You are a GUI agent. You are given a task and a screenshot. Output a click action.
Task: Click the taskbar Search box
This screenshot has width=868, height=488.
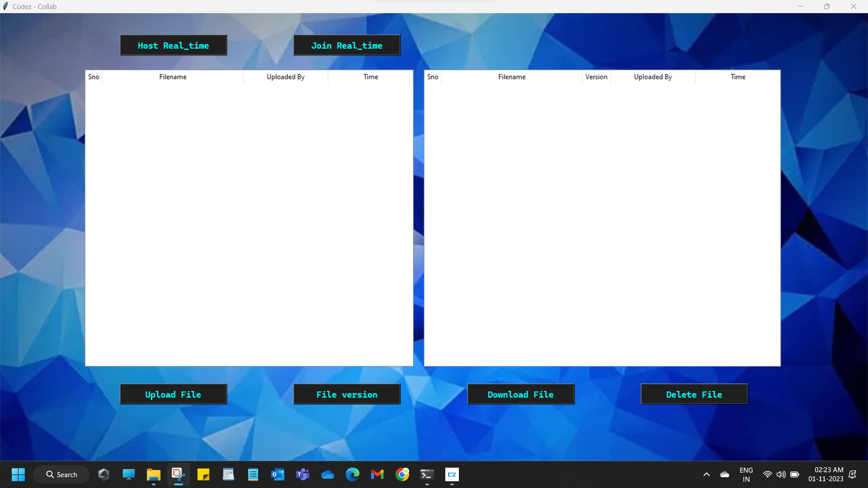point(61,474)
